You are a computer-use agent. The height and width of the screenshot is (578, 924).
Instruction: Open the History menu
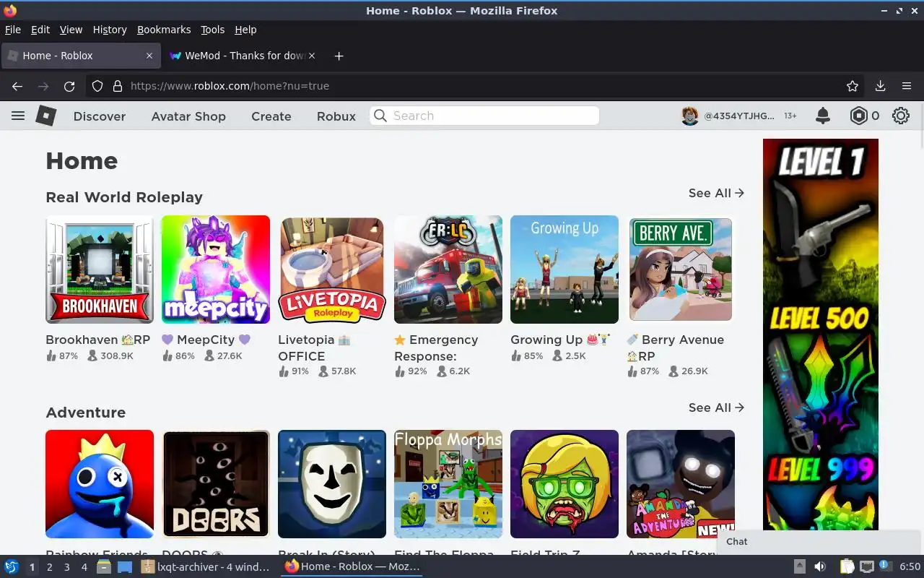[x=110, y=30]
